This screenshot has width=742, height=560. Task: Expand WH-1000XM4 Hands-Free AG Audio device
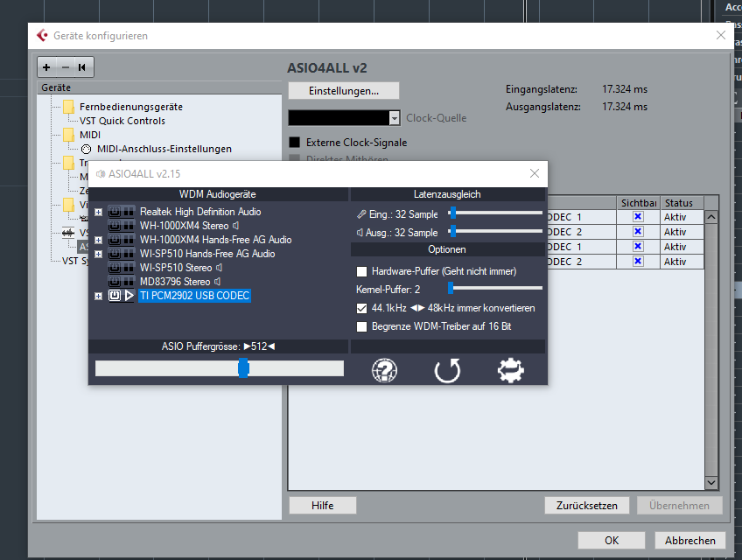(x=98, y=240)
